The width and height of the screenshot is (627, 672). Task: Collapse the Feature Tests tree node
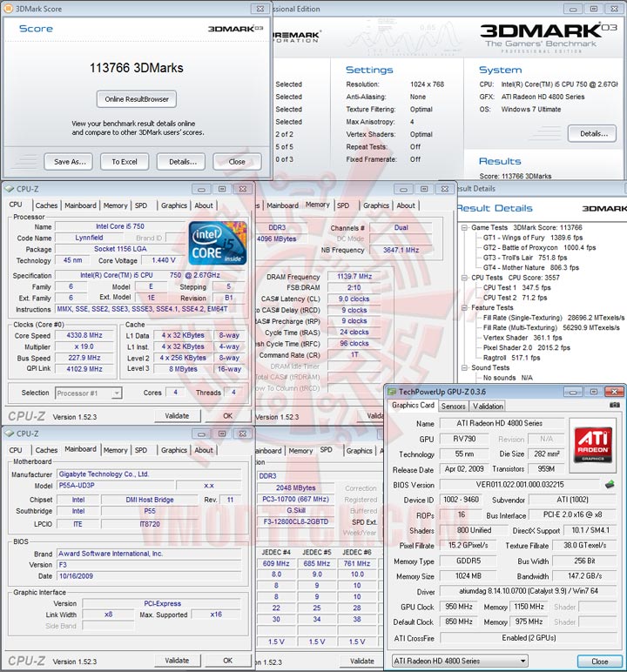[x=465, y=308]
